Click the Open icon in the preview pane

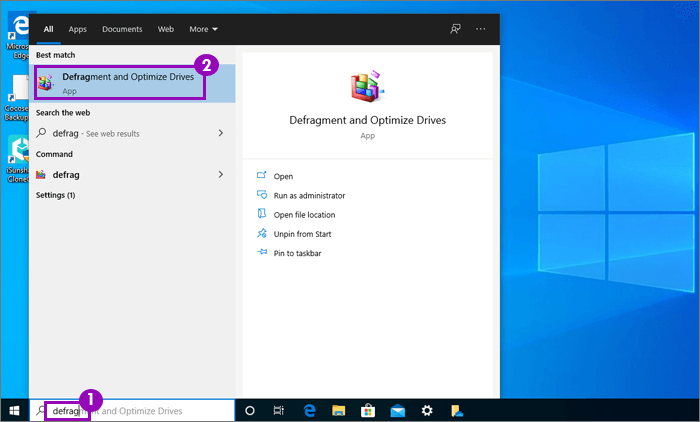pyautogui.click(x=262, y=175)
